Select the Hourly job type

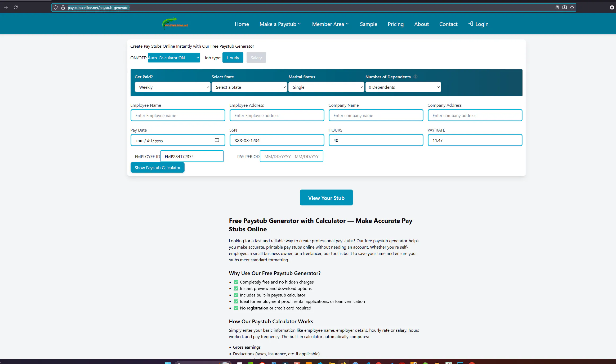233,58
